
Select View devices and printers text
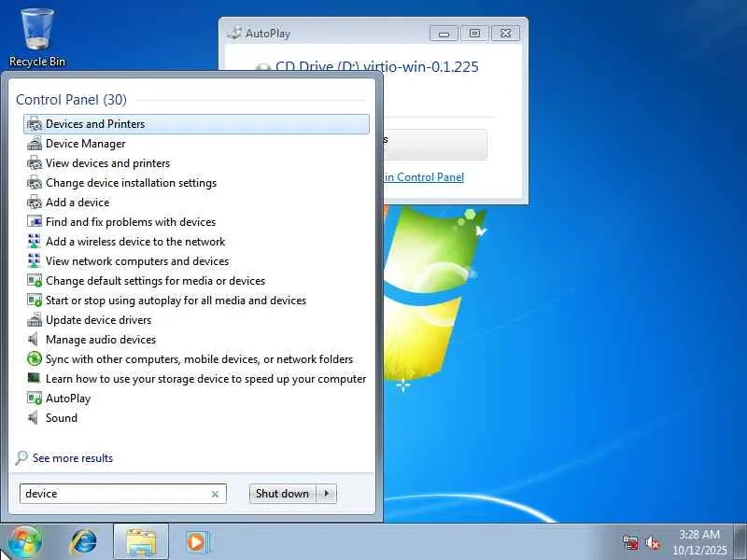coord(108,163)
